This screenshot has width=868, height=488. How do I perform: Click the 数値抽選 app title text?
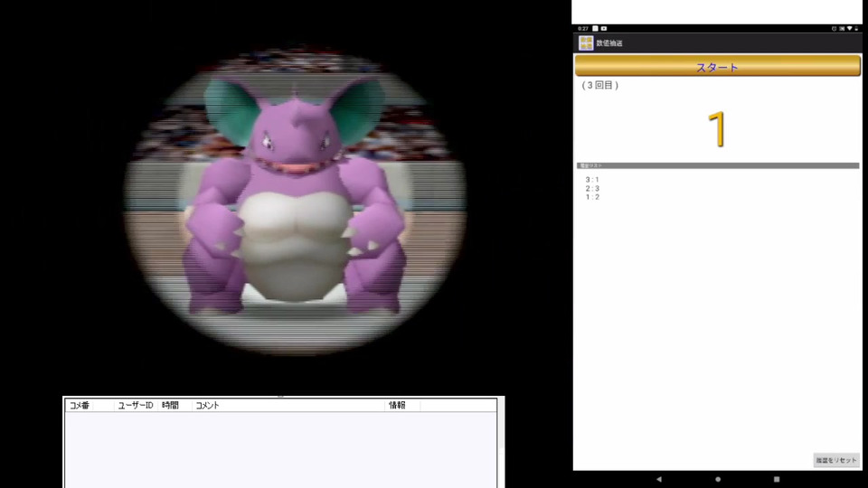pyautogui.click(x=609, y=43)
